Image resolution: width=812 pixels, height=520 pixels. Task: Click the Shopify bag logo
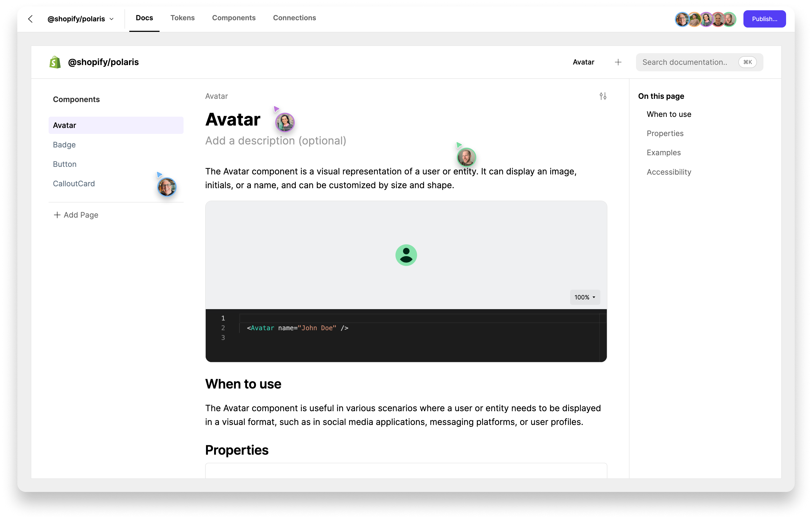(x=55, y=62)
